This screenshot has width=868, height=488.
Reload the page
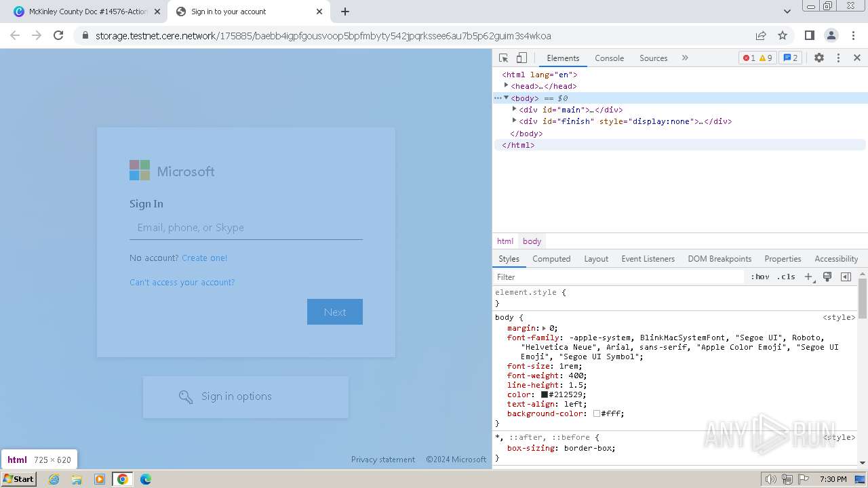tap(58, 35)
